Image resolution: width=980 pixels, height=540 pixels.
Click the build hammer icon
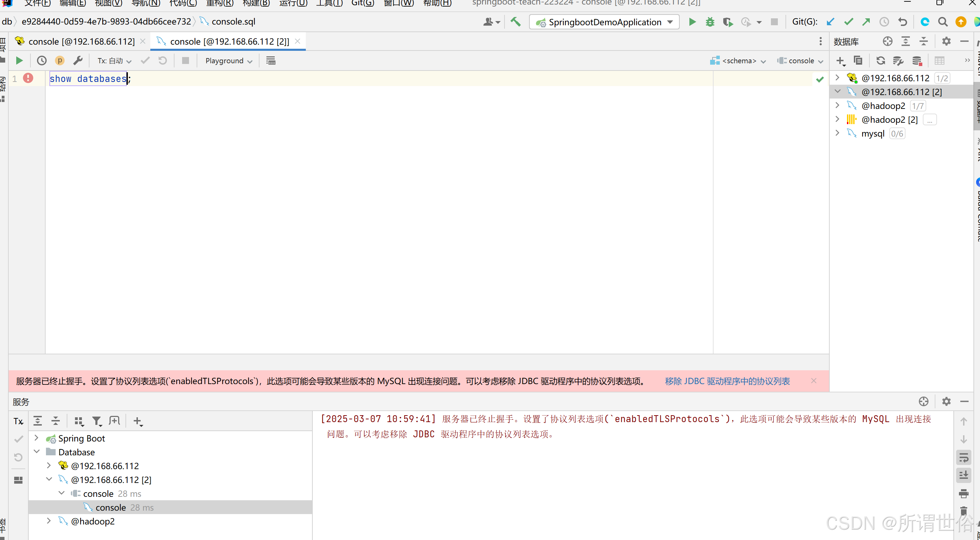pyautogui.click(x=516, y=22)
